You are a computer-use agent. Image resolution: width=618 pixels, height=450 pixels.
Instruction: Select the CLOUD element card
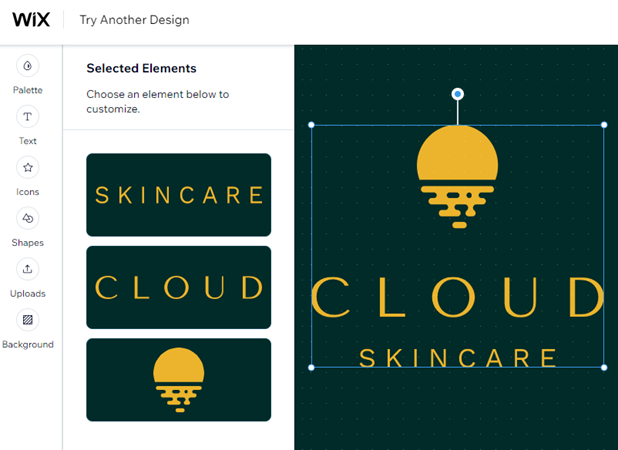(x=179, y=287)
